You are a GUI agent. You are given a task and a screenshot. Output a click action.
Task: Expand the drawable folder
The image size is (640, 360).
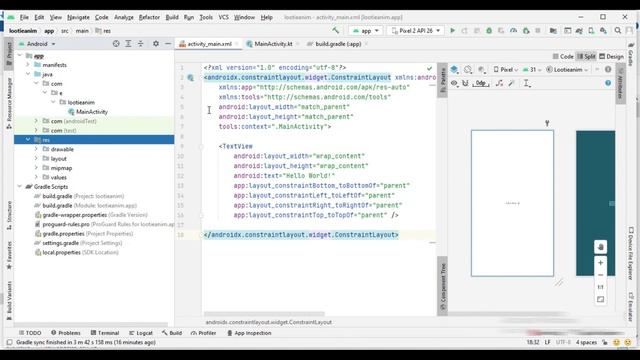coord(36,149)
